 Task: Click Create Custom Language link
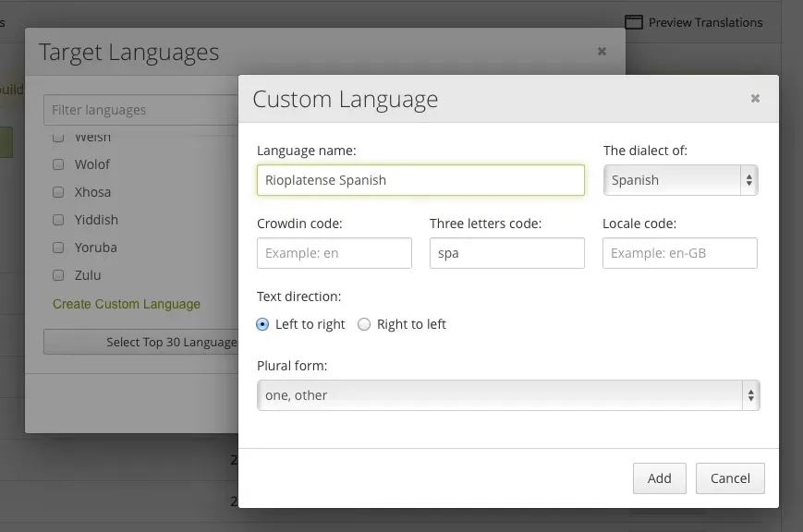click(x=127, y=303)
